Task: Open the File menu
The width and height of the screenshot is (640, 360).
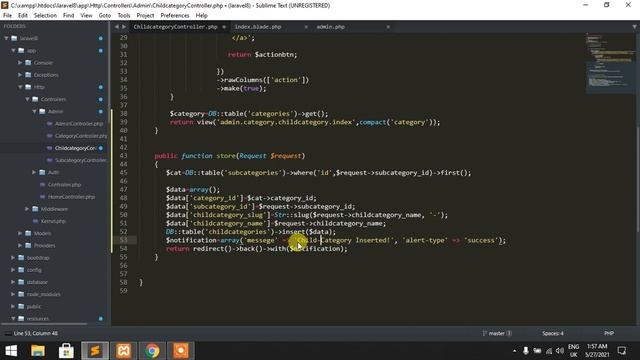Action: click(x=7, y=16)
